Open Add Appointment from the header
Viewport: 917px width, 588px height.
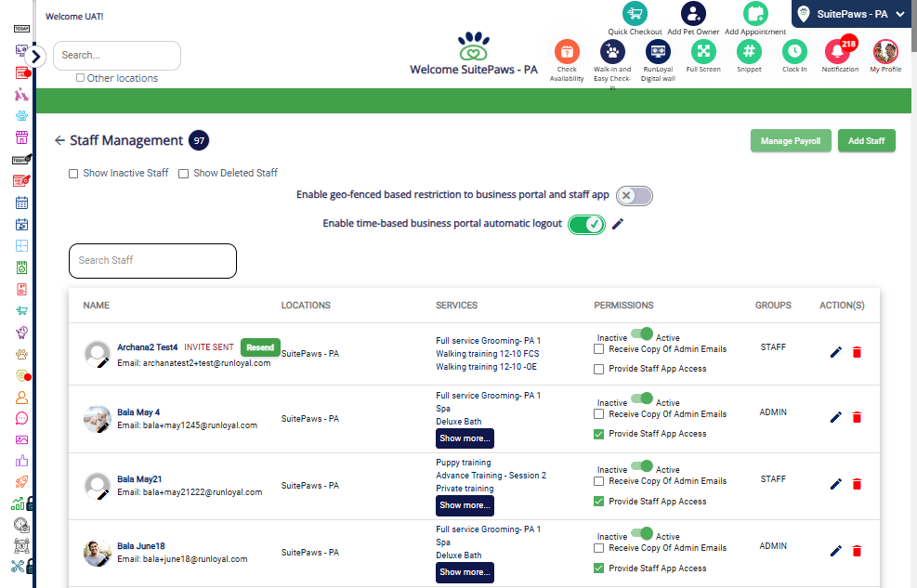[755, 13]
